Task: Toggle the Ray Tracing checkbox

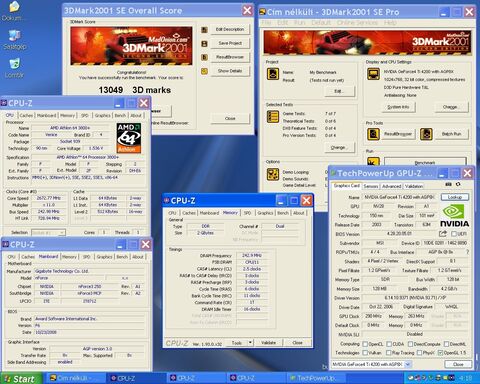Action: coord(389,353)
